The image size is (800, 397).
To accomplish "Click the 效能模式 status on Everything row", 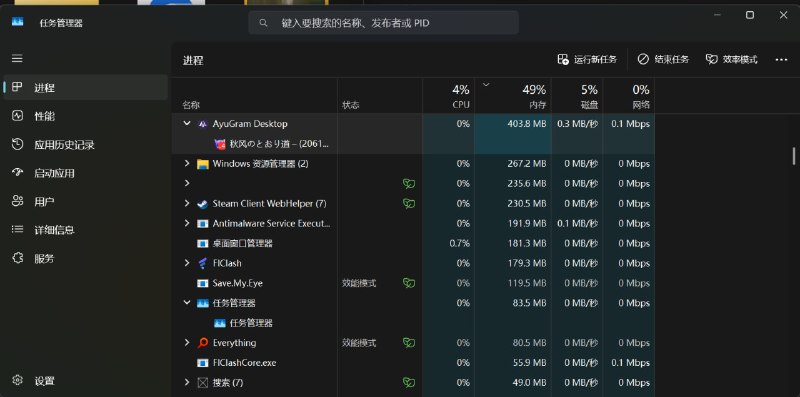I will 359,342.
